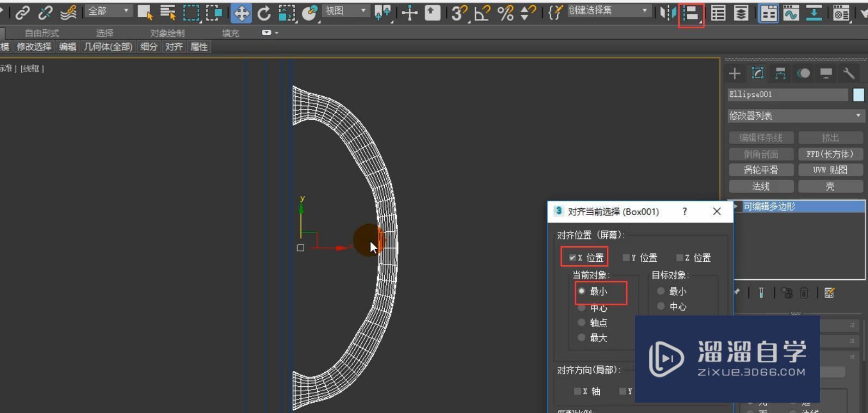The height and width of the screenshot is (413, 868).
Task: Click the Unlink Selection broken-chain icon
Action: 45,13
